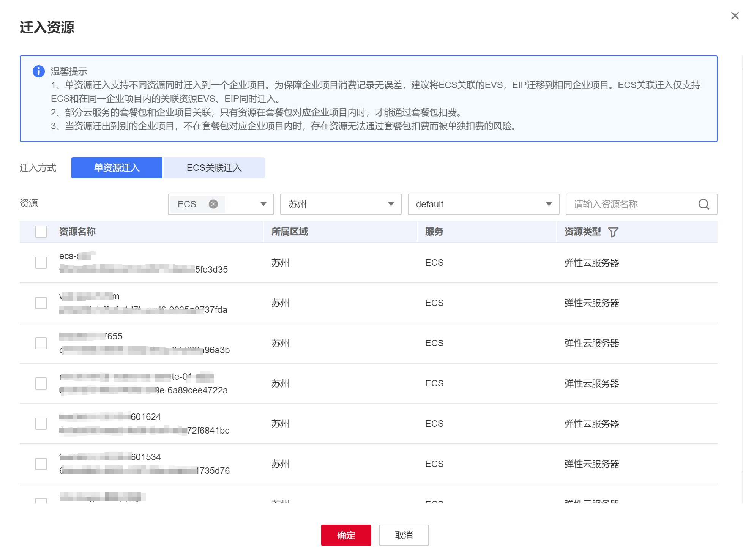Remove the ECS tag with the x icon
The height and width of the screenshot is (560, 743).
(x=213, y=204)
